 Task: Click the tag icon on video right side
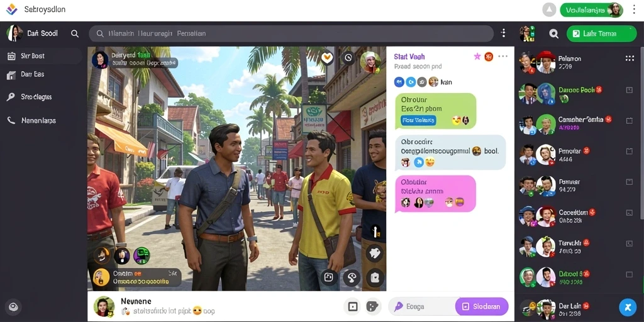tap(375, 253)
